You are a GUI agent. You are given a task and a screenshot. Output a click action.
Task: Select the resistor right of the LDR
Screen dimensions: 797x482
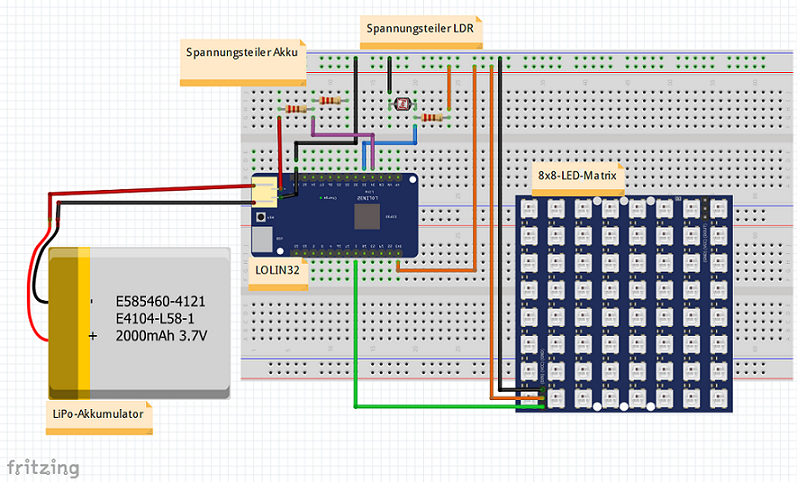coord(431,117)
